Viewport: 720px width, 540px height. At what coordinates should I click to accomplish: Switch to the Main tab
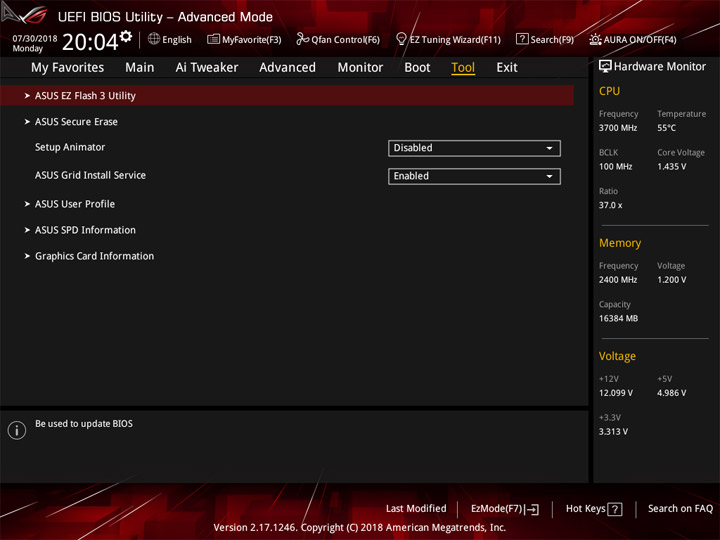pyautogui.click(x=140, y=68)
